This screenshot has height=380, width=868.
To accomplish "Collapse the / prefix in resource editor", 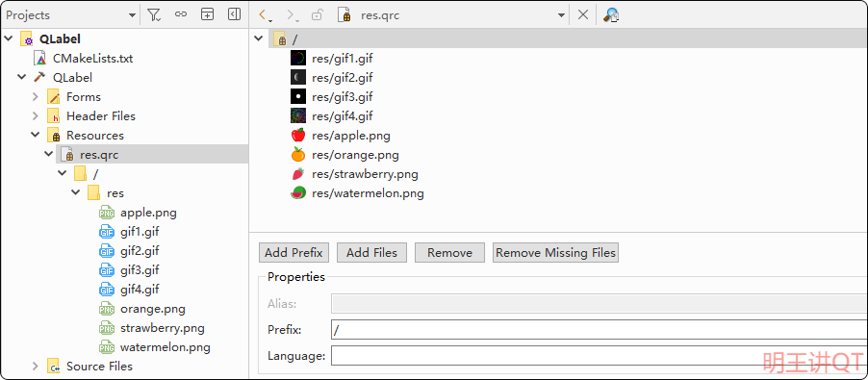I will [258, 38].
